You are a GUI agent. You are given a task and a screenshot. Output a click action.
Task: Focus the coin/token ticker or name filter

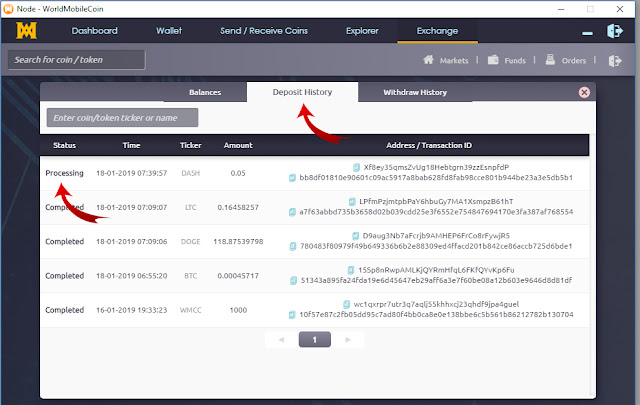coord(122,118)
